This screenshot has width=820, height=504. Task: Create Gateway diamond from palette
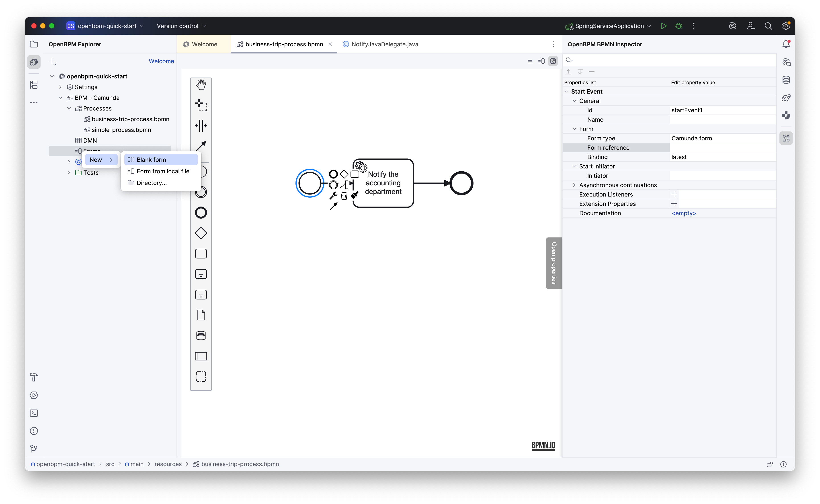tap(201, 233)
